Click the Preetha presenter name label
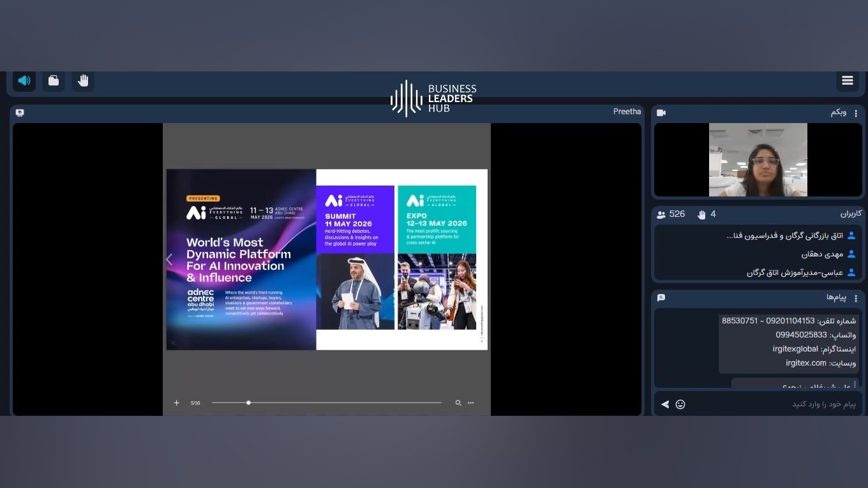 (x=627, y=112)
